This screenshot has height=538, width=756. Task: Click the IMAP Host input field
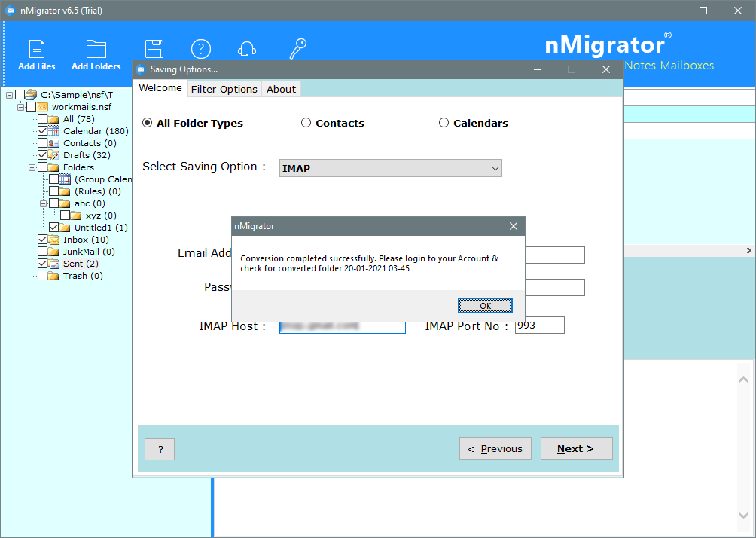click(x=343, y=326)
